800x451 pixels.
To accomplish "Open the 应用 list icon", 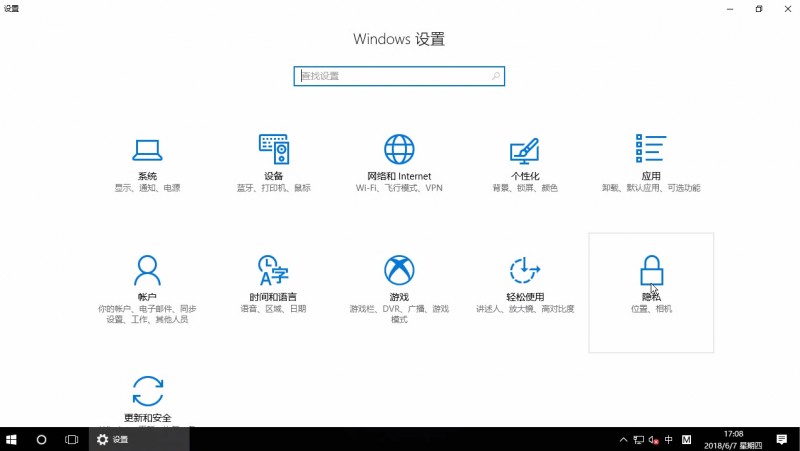I will point(651,148).
